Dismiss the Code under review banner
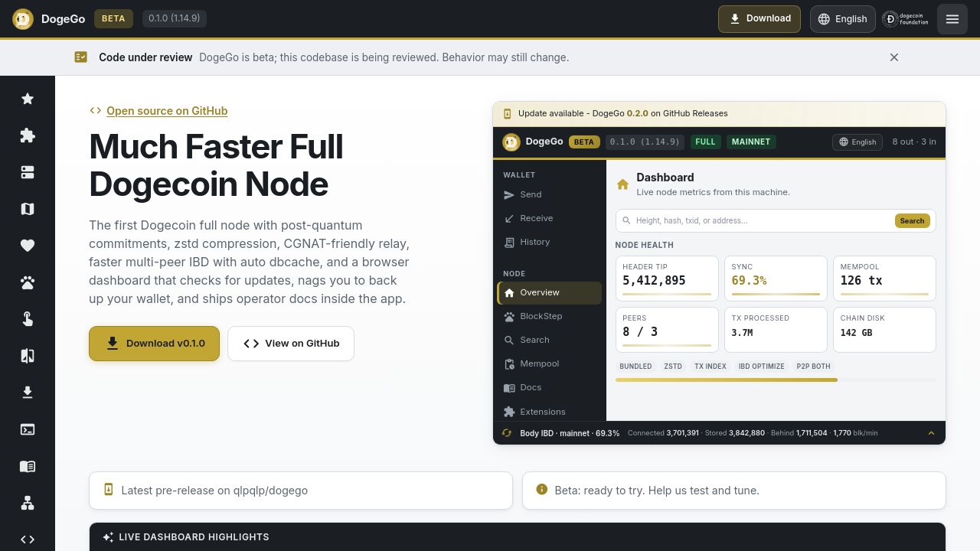Screen dimensions: 980x551 coord(893,57)
